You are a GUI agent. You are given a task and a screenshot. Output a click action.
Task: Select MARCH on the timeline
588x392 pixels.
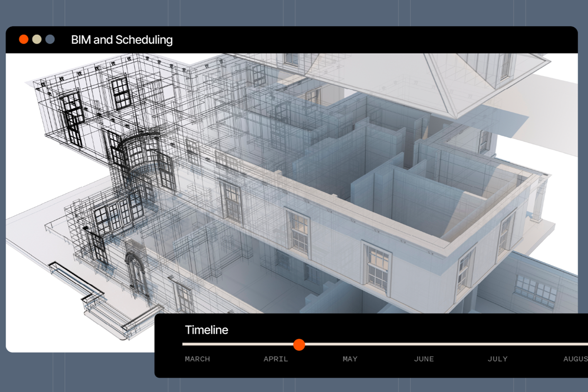197,359
